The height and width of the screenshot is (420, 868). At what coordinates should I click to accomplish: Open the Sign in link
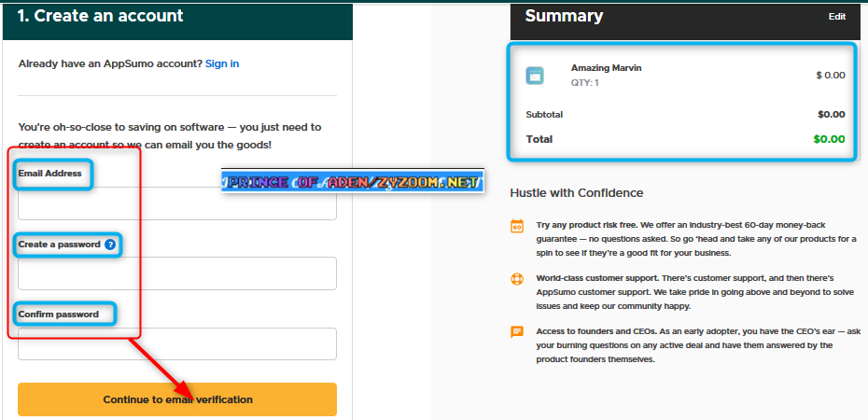pos(222,63)
